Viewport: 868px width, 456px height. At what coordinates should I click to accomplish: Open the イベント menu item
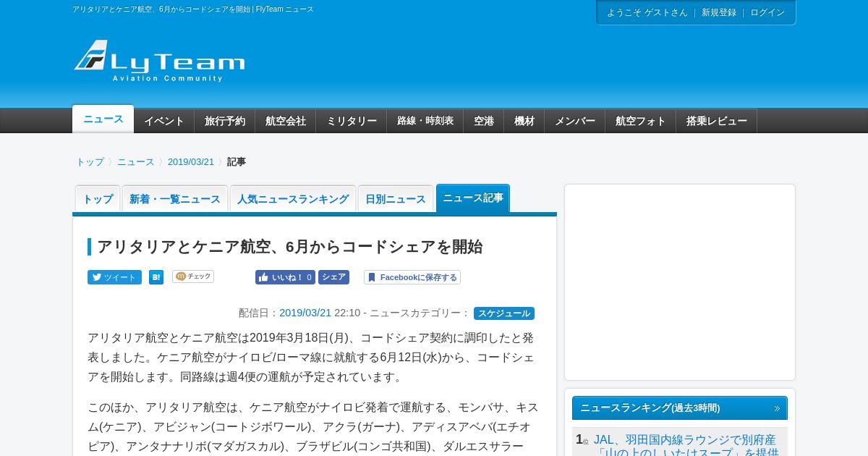[x=164, y=121]
